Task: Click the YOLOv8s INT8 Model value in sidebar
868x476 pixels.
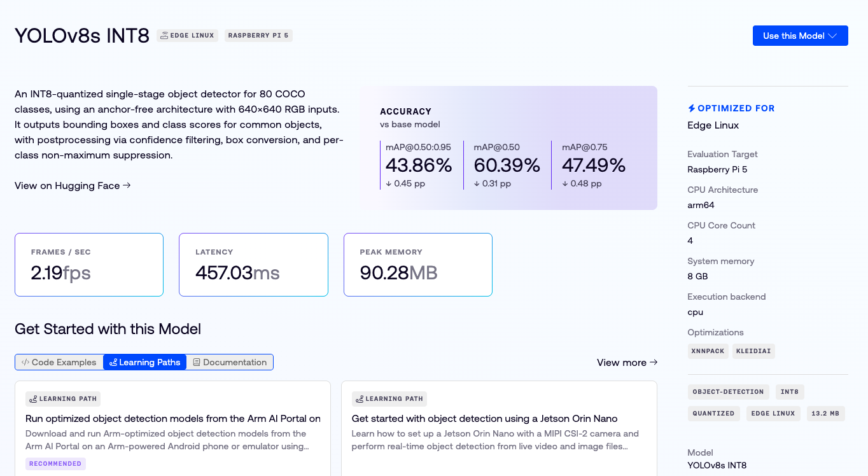Action: click(x=717, y=465)
